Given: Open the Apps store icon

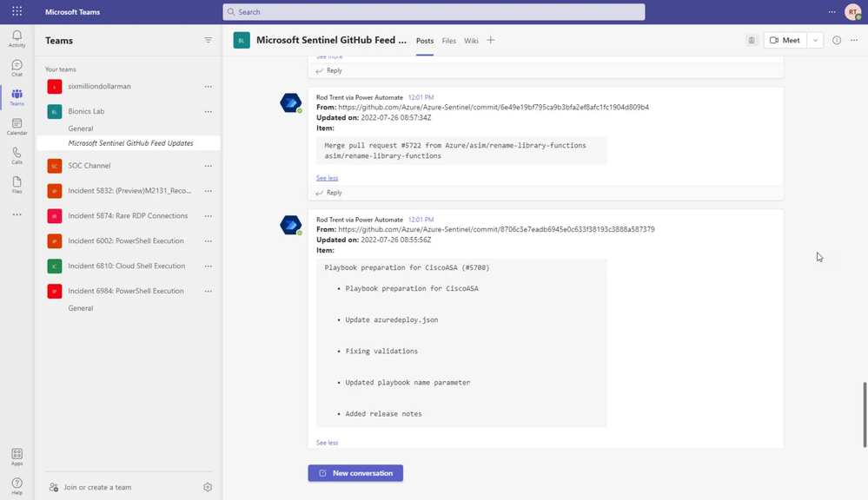Looking at the screenshot, I should (x=17, y=457).
